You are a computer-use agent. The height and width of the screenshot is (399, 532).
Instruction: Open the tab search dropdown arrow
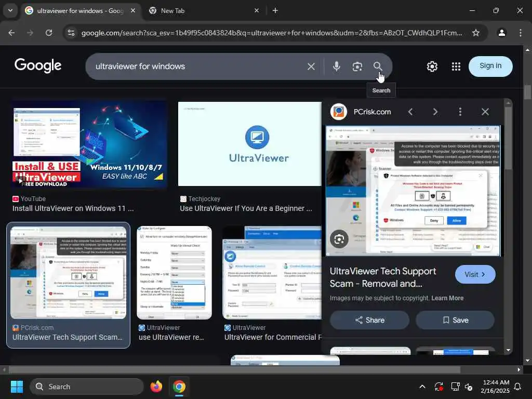pyautogui.click(x=10, y=10)
